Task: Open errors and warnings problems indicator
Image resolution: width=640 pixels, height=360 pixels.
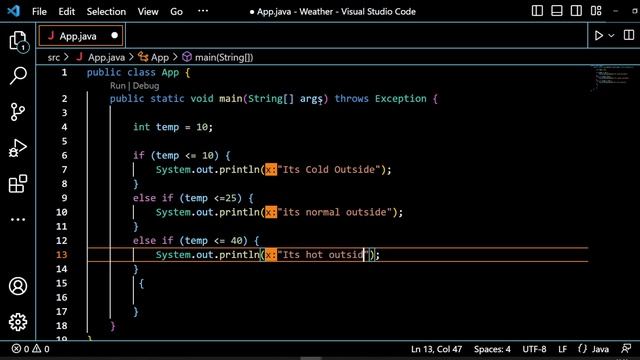Action: click(31, 349)
